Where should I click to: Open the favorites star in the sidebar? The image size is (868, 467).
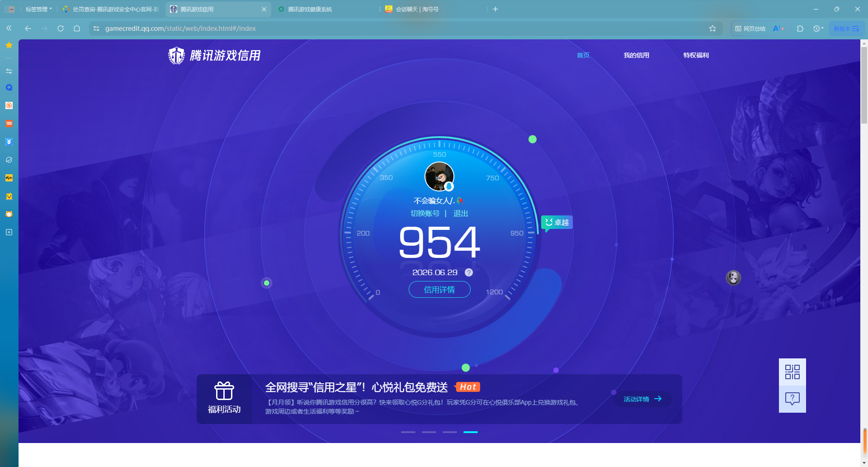click(9, 45)
